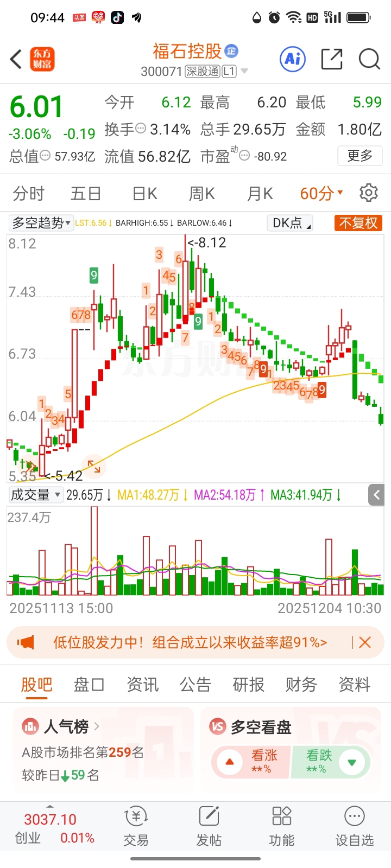391x868 pixels.
Task: Open the DK点 selector
Action: point(290,223)
